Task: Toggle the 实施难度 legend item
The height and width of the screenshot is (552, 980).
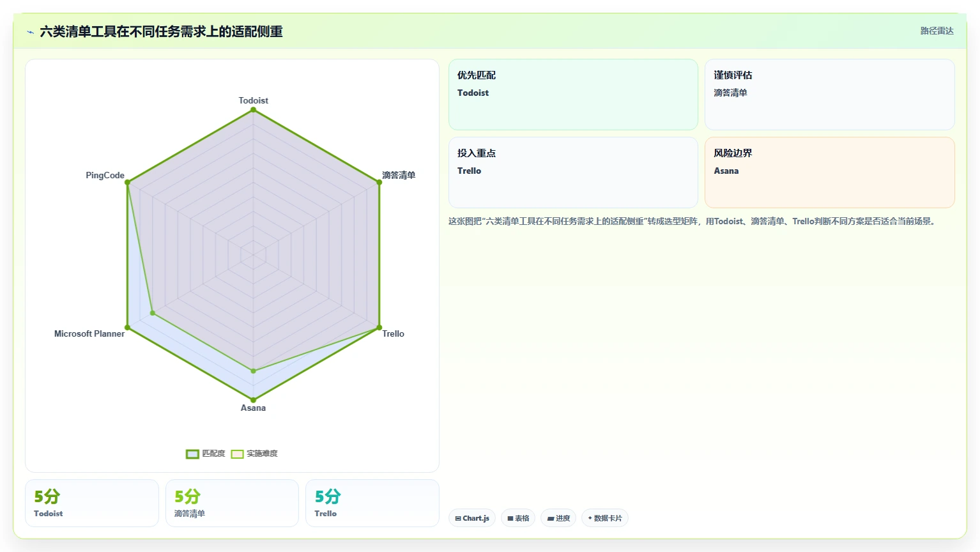Action: (x=254, y=454)
